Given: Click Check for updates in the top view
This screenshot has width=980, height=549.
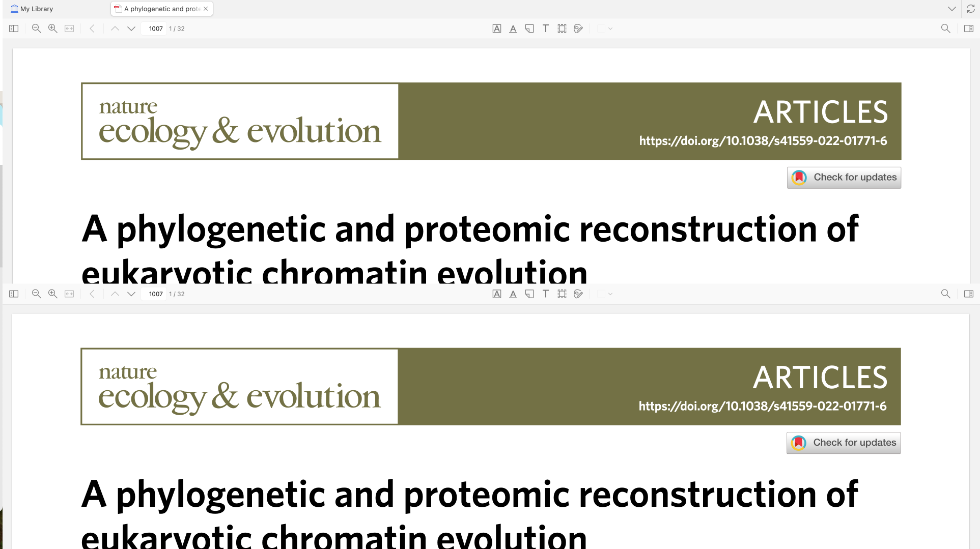Looking at the screenshot, I should tap(844, 178).
